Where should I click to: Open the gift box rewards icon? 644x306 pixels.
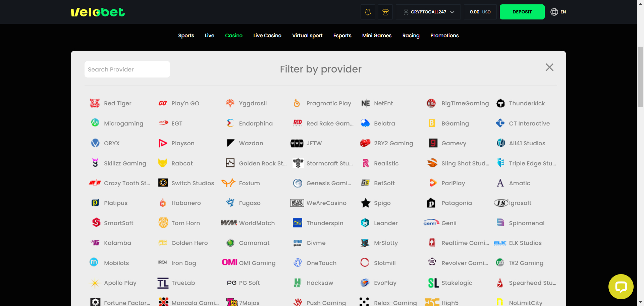(385, 12)
